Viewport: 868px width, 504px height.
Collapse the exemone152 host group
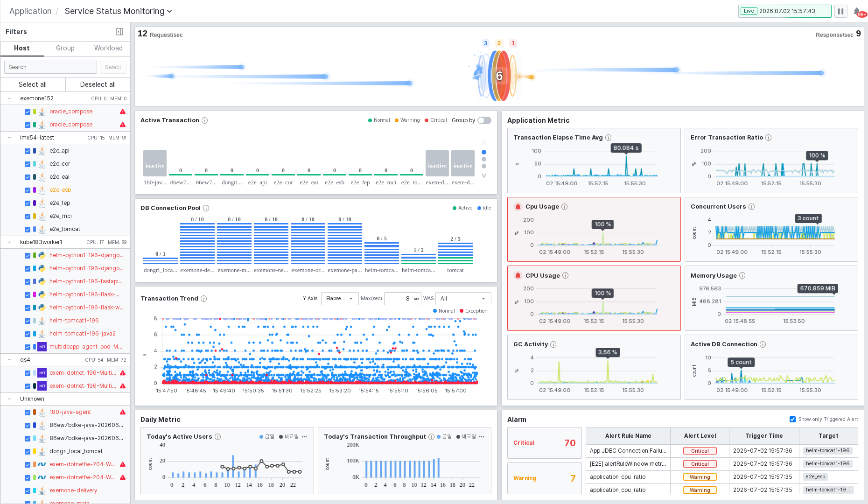(9, 98)
